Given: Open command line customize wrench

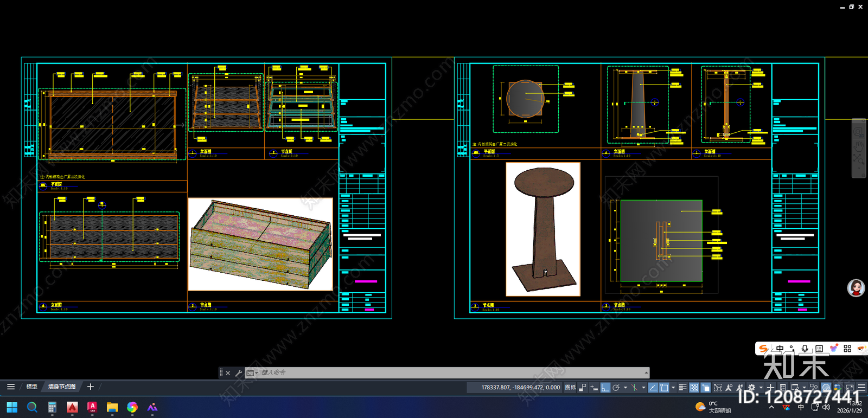Looking at the screenshot, I should pos(238,372).
